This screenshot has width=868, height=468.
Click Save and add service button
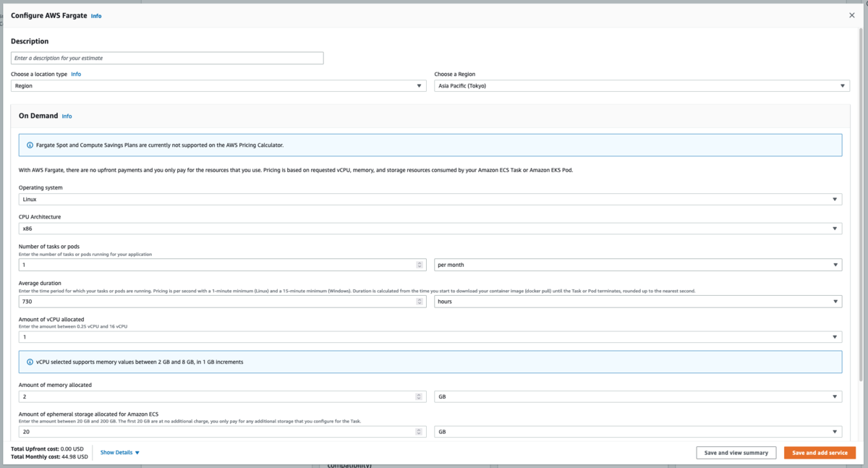click(x=820, y=453)
